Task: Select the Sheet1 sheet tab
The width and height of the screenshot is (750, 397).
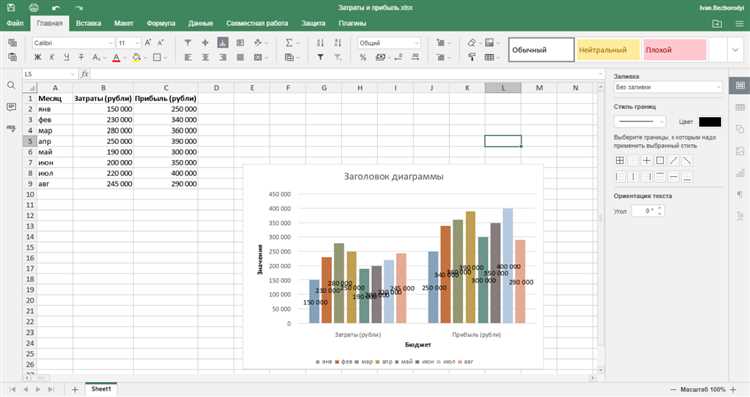Action: (x=101, y=389)
